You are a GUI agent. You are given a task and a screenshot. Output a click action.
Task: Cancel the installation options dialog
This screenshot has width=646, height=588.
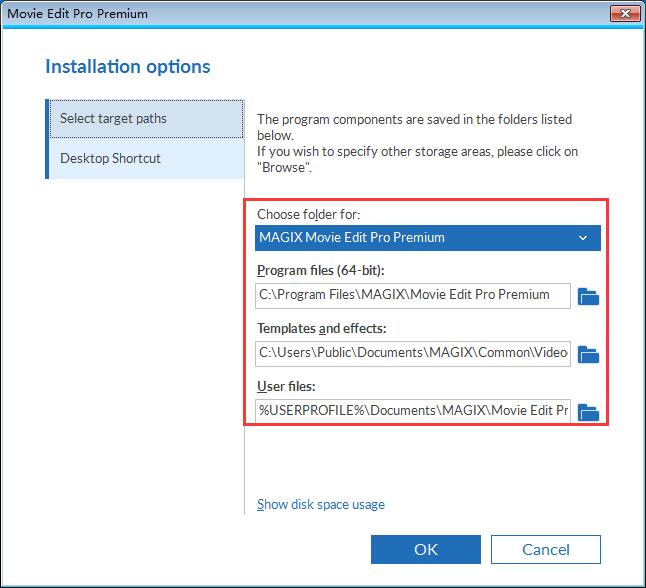tap(546, 549)
